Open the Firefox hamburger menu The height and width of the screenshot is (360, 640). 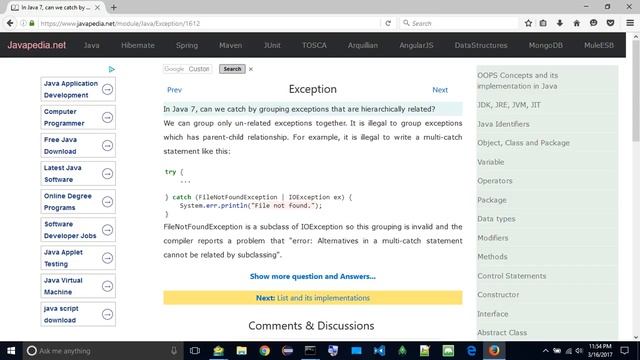630,23
